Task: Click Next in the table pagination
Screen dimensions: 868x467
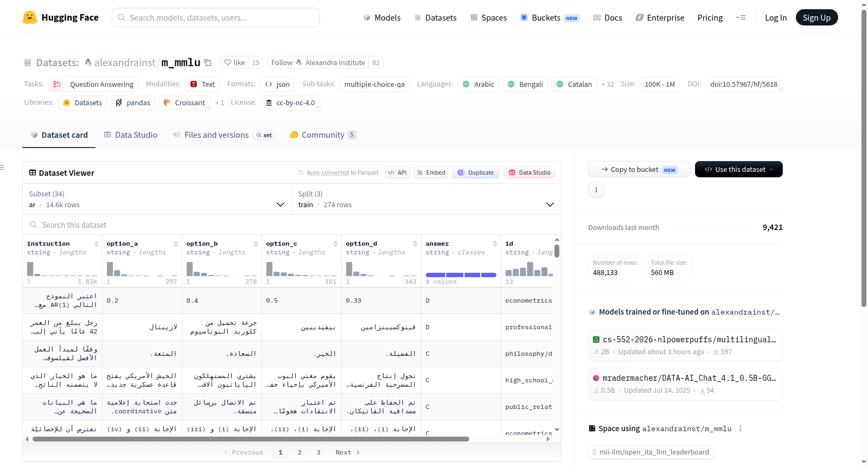Action: [347, 452]
